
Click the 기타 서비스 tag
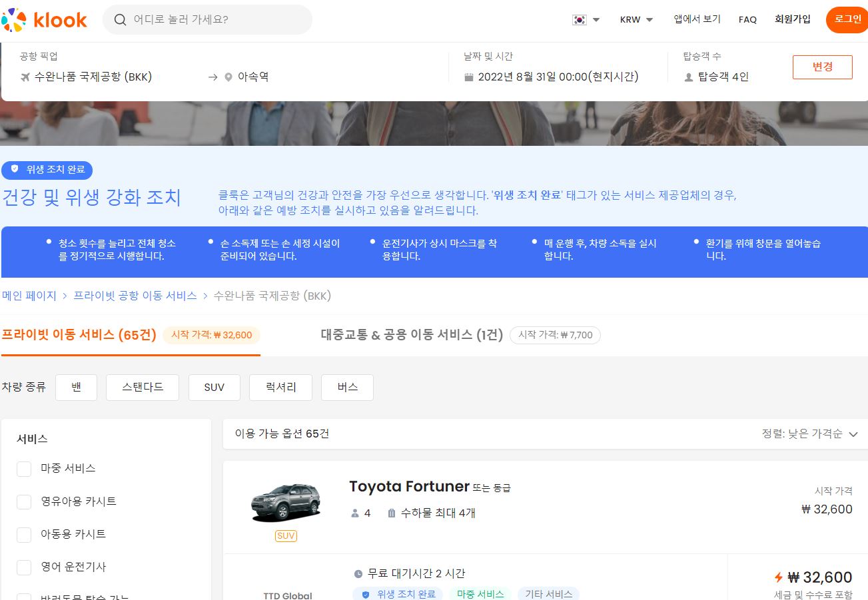coord(549,594)
